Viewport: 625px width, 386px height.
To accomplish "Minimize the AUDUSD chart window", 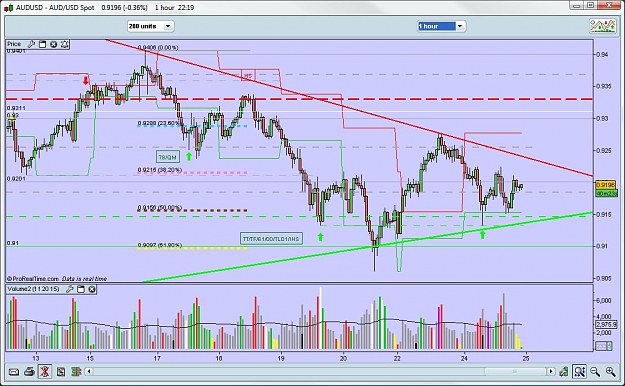I will pyautogui.click(x=576, y=6).
